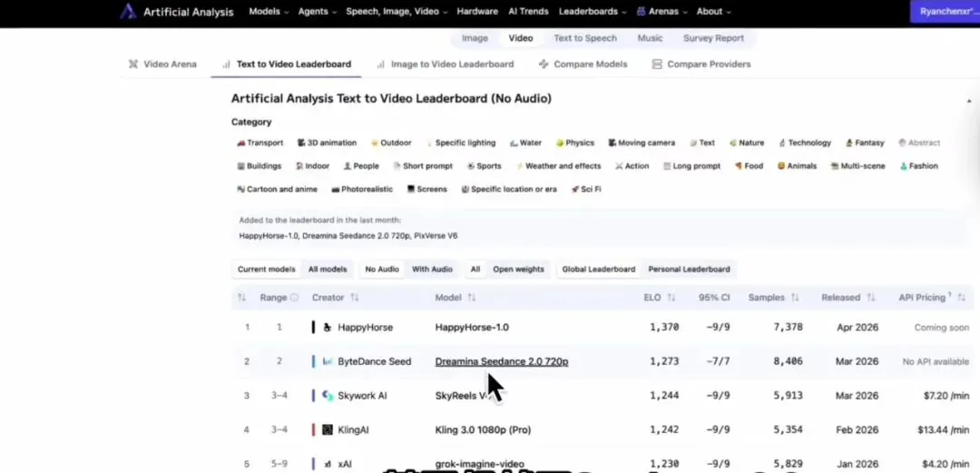Select the No Audio filter

(382, 269)
